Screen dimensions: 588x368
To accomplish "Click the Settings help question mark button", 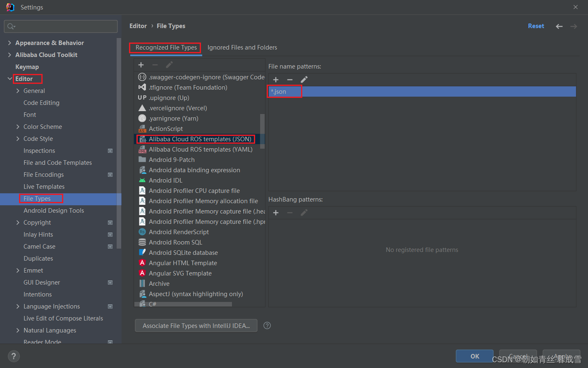I will [14, 356].
